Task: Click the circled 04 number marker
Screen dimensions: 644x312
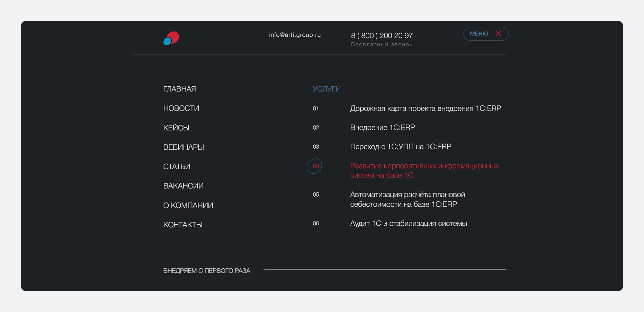Action: [314, 166]
